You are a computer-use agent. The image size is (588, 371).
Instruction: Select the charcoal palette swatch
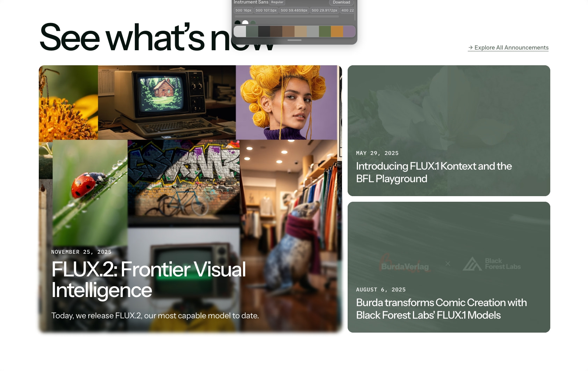click(x=264, y=31)
